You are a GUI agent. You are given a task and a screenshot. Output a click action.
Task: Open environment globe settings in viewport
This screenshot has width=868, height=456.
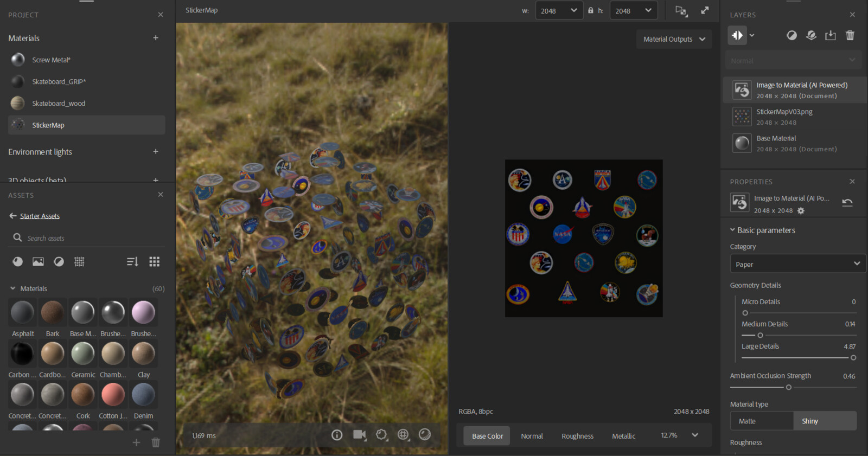pos(403,434)
